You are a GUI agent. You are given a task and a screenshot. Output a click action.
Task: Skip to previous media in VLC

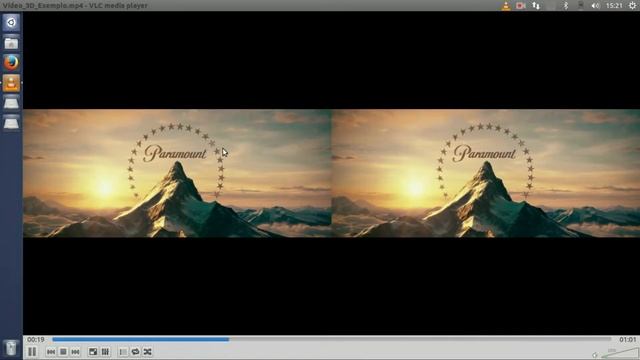click(51, 352)
